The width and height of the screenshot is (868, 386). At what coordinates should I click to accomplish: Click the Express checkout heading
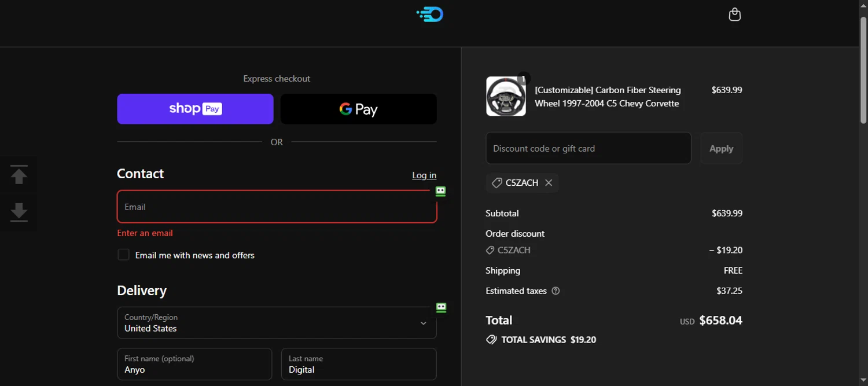277,79
